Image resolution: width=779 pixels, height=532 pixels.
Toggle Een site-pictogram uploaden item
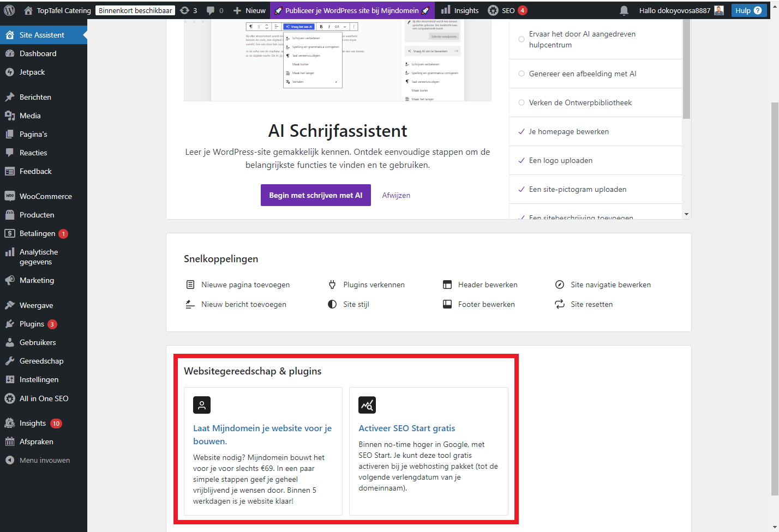pos(596,189)
